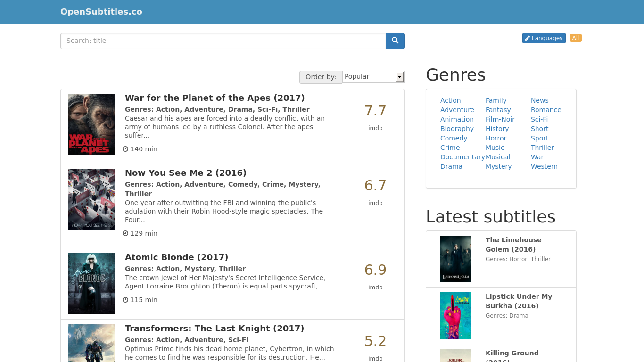Open the Atomic Blonde poster thumbnail
This screenshot has width=644, height=362.
91,284
